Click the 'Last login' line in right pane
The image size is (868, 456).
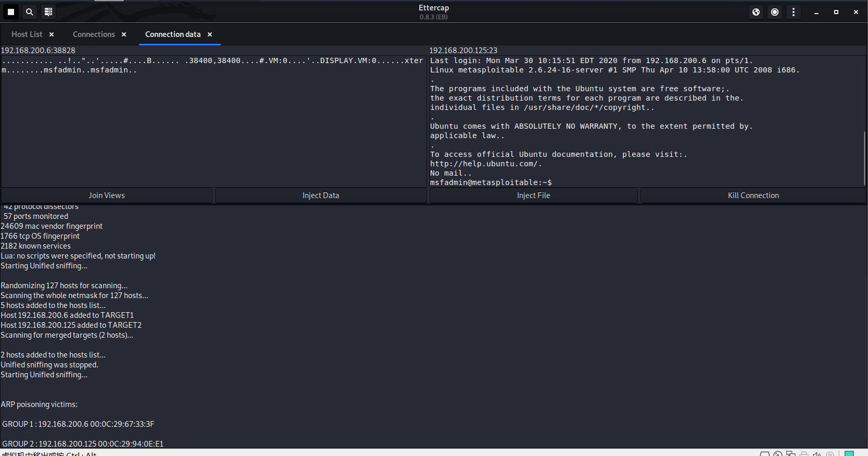[x=592, y=60]
